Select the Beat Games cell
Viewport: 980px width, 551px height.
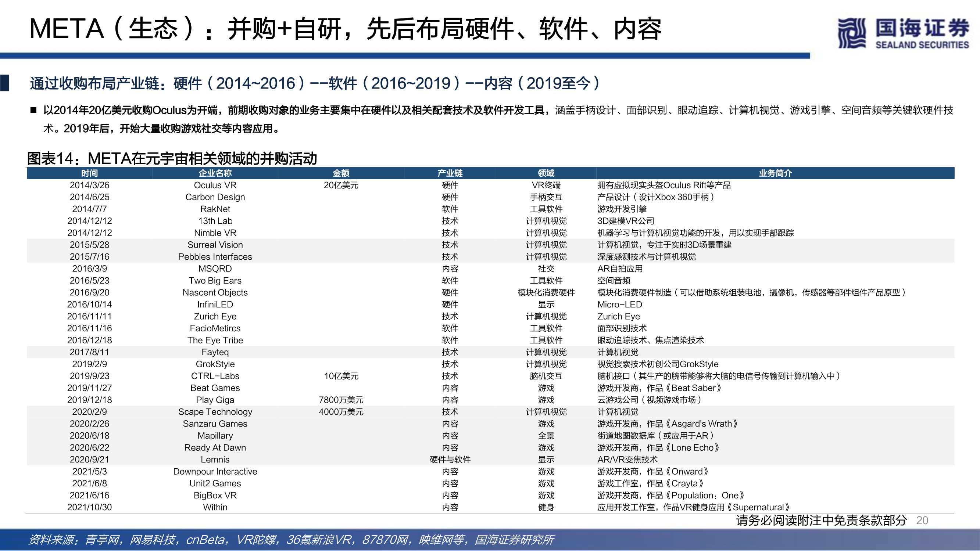click(x=215, y=388)
